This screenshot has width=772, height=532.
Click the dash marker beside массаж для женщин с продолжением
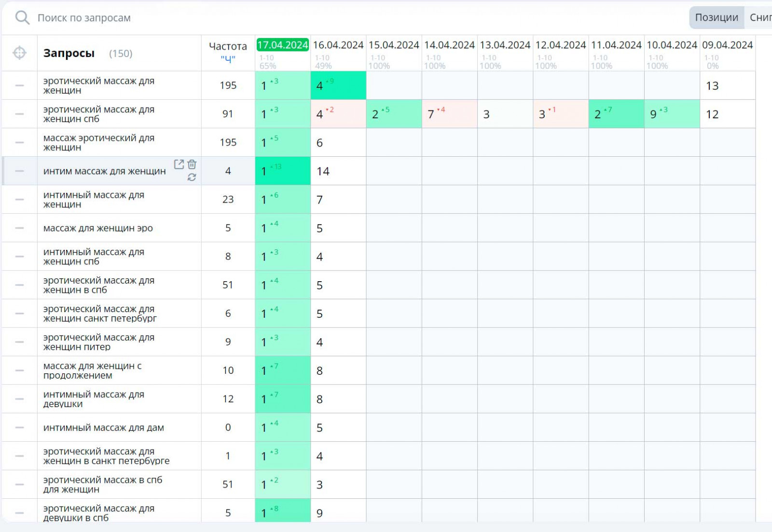tap(19, 370)
